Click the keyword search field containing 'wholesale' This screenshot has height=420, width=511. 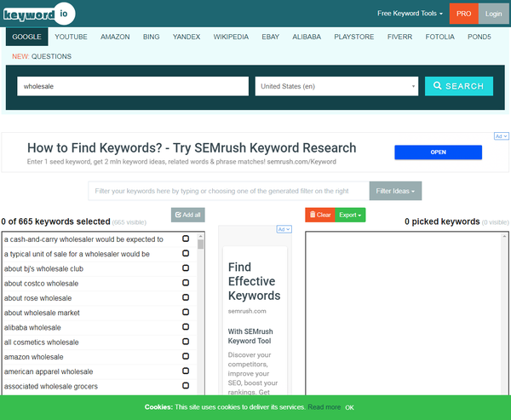click(x=133, y=86)
